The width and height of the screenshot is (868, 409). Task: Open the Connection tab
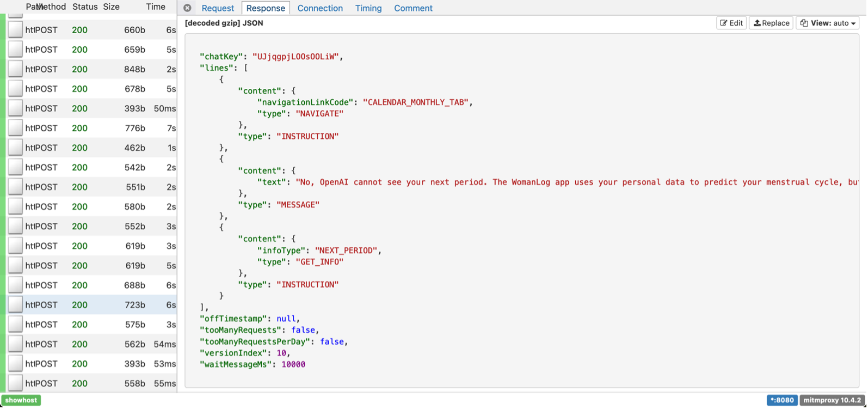point(320,8)
